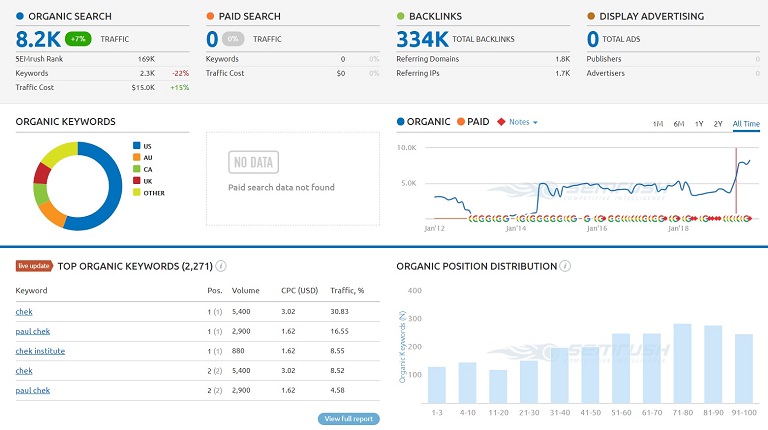Toggle the PAID series in the chart legend

[473, 121]
